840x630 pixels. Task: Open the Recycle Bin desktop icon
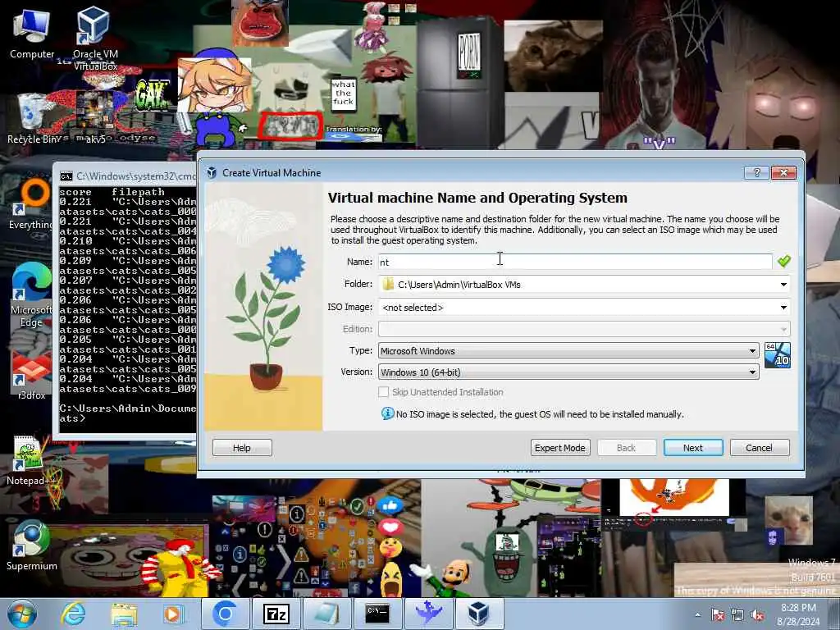click(33, 118)
